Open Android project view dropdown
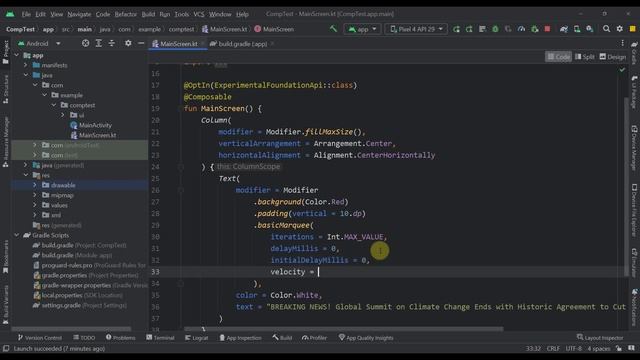640x360 pixels. pyautogui.click(x=39, y=43)
